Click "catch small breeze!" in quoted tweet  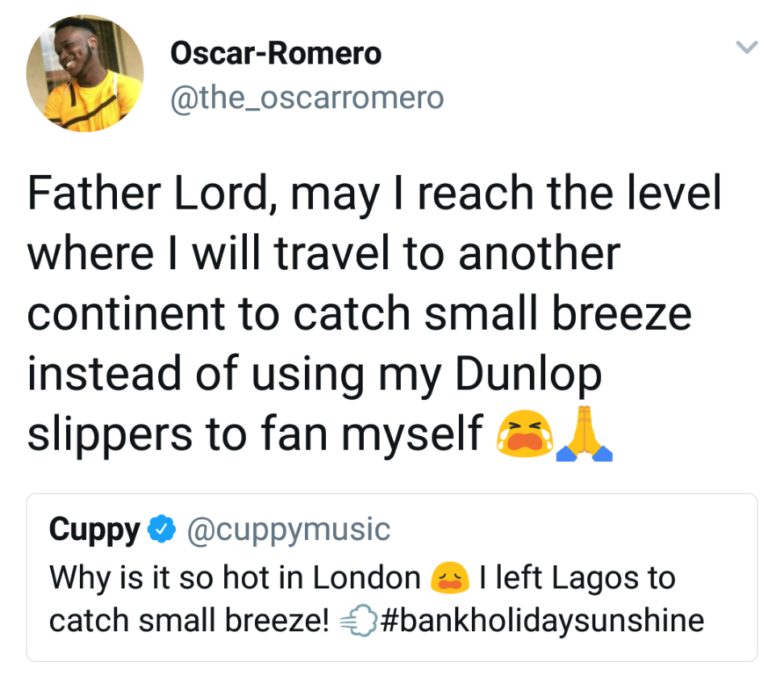click(190, 620)
